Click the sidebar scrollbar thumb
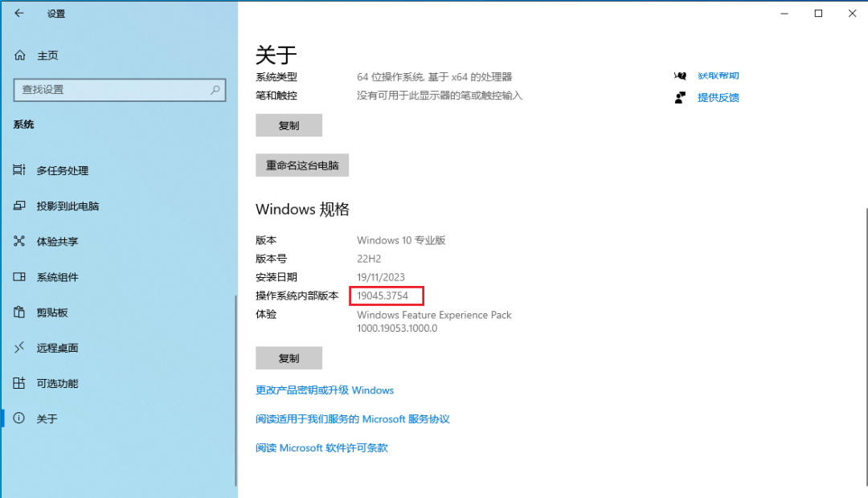The image size is (868, 498). click(235, 390)
